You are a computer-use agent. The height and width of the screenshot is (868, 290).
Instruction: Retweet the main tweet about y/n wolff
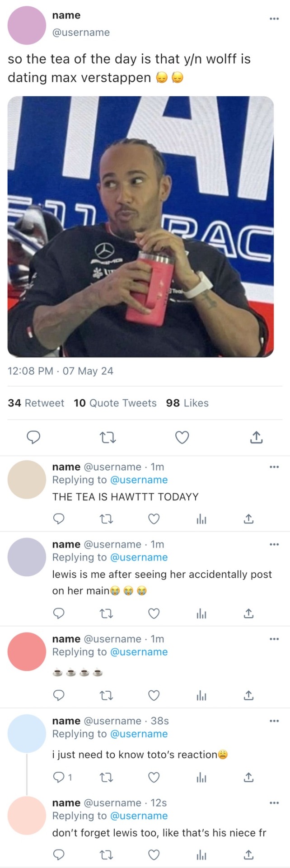(x=108, y=437)
